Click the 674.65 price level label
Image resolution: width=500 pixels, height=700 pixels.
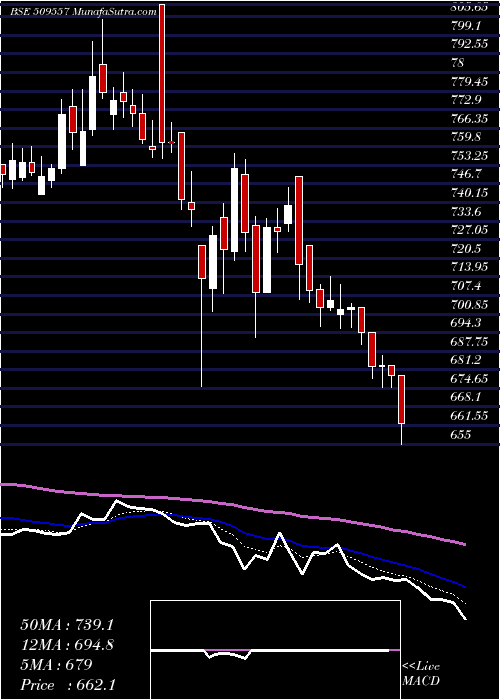coord(470,379)
